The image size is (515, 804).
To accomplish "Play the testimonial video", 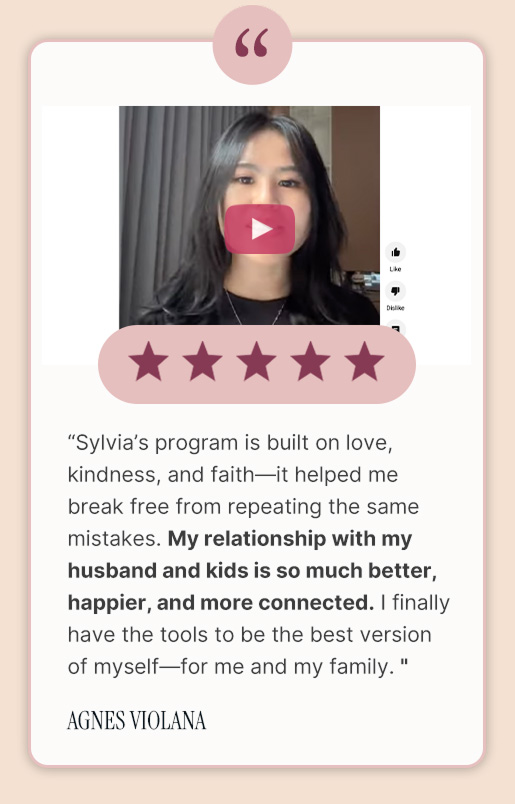I will point(260,229).
